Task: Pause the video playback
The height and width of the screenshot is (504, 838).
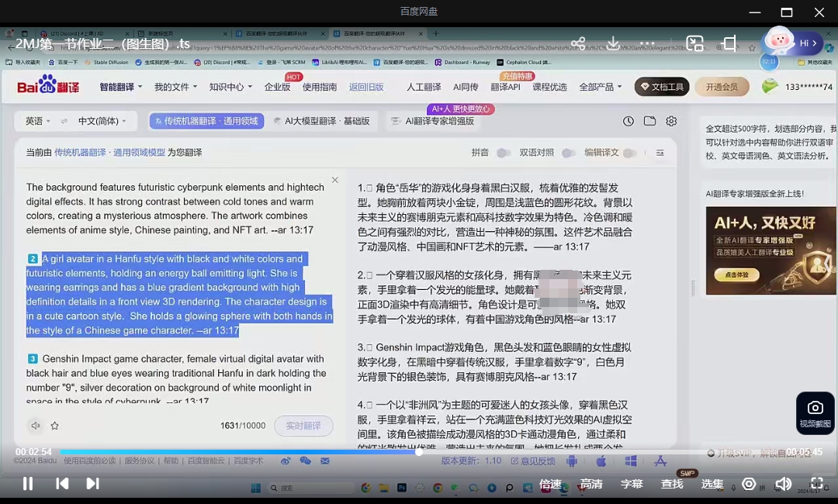Action: point(28,484)
